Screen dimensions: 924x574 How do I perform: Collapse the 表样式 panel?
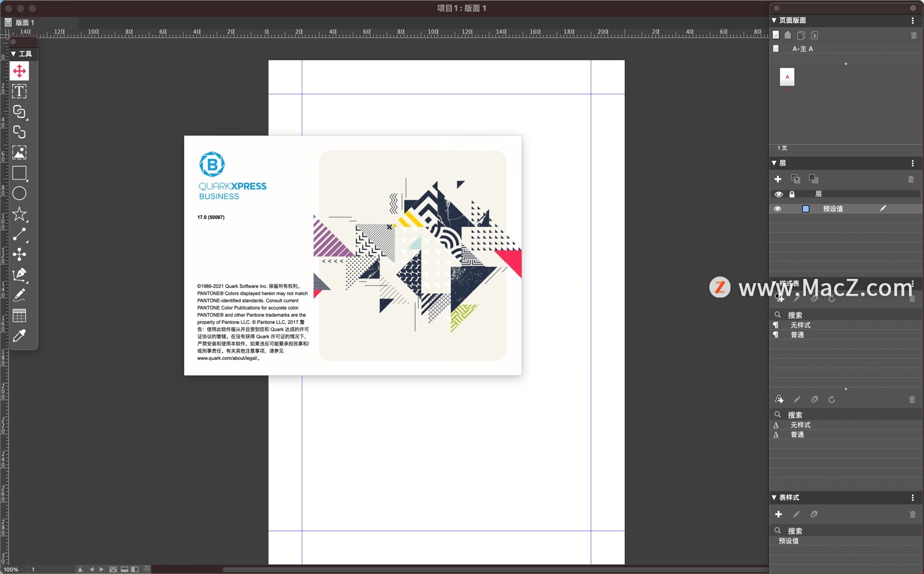pos(774,498)
